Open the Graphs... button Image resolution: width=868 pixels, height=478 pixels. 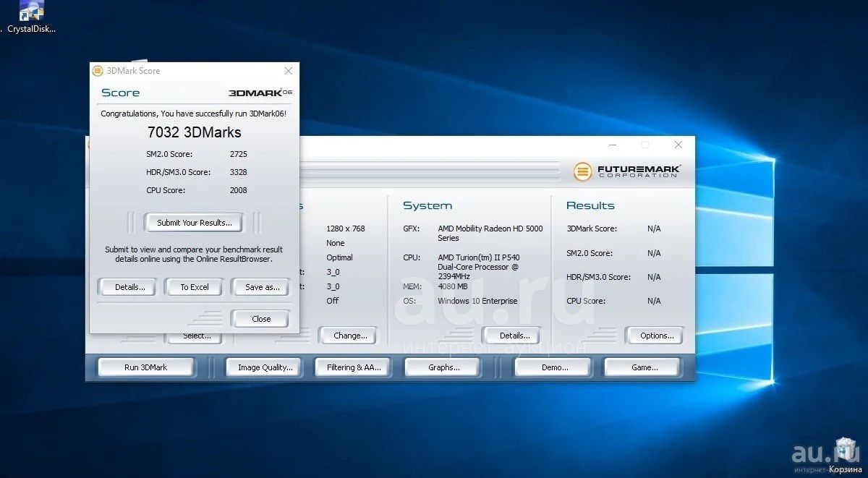click(x=443, y=367)
